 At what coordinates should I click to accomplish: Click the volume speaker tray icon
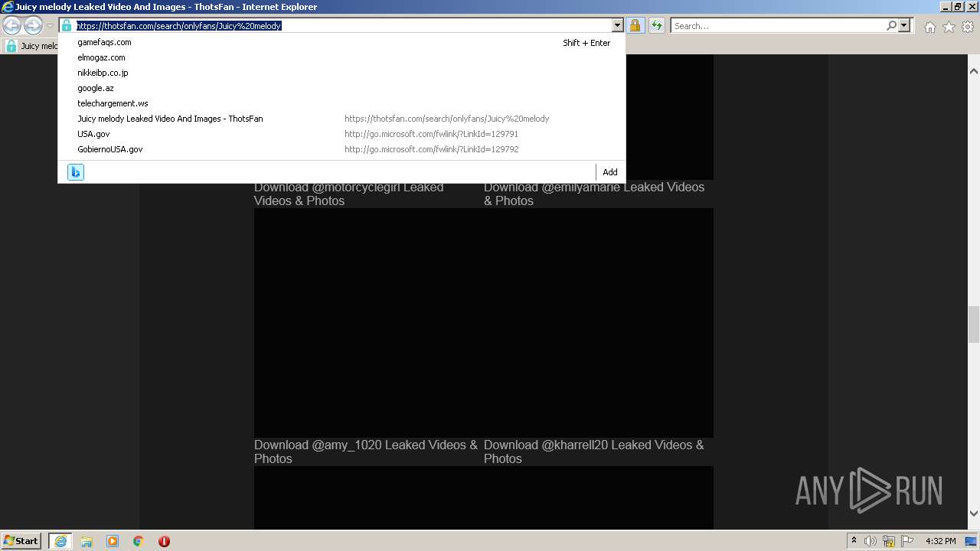[x=871, y=541]
